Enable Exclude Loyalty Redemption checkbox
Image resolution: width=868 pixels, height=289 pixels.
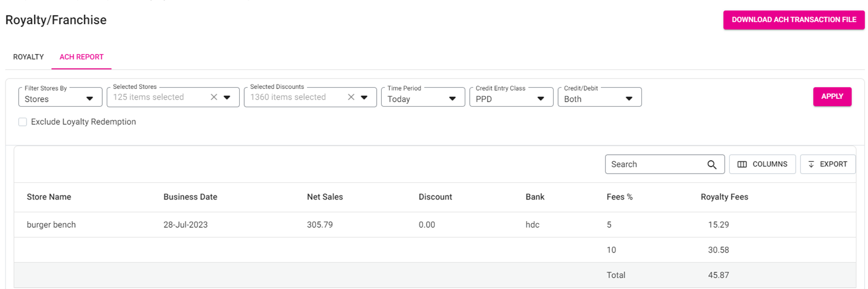pyautogui.click(x=23, y=122)
